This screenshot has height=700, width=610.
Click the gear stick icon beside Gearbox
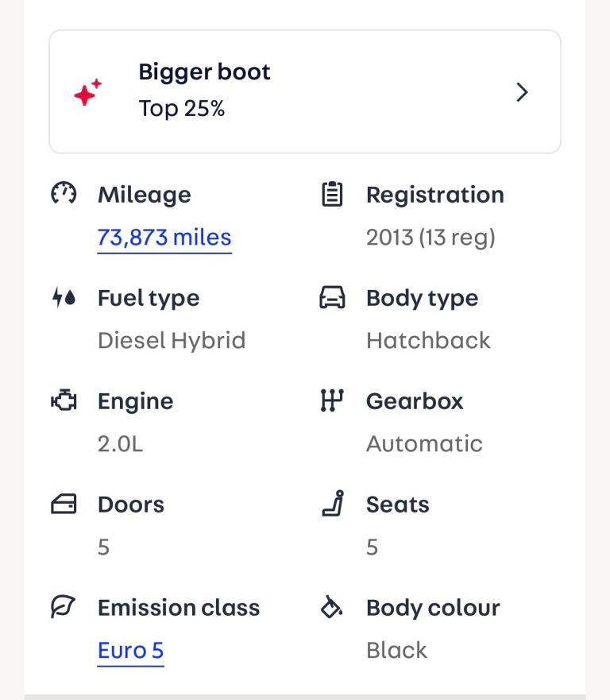pyautogui.click(x=332, y=401)
